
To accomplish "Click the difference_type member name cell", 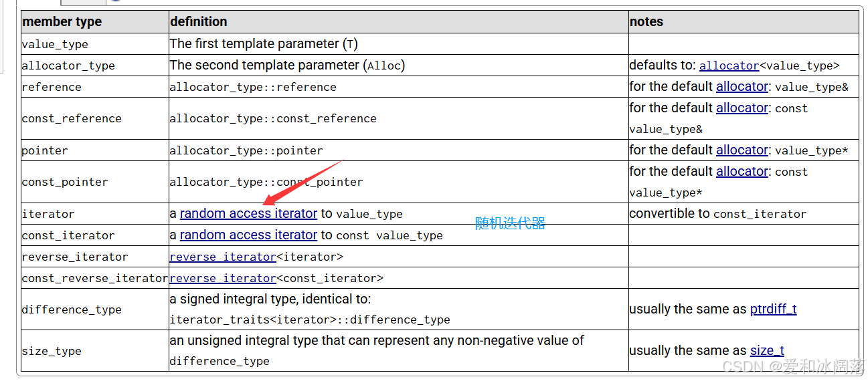I will 72,309.
